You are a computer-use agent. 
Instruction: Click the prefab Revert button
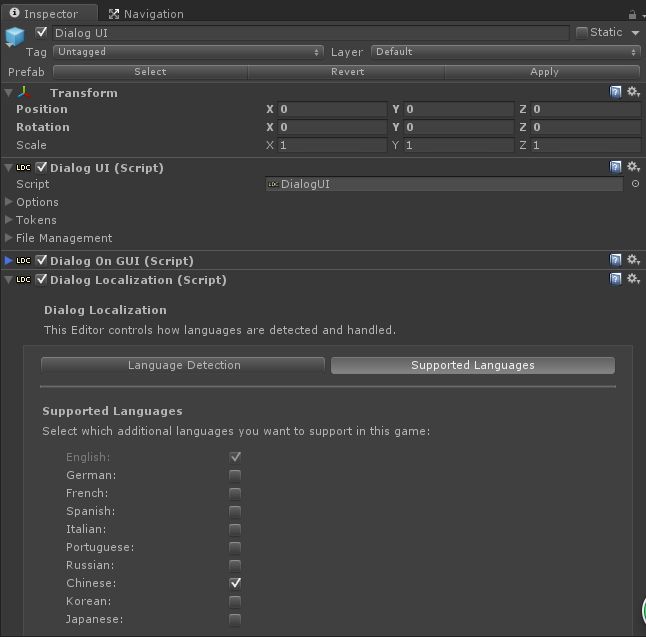[347, 72]
